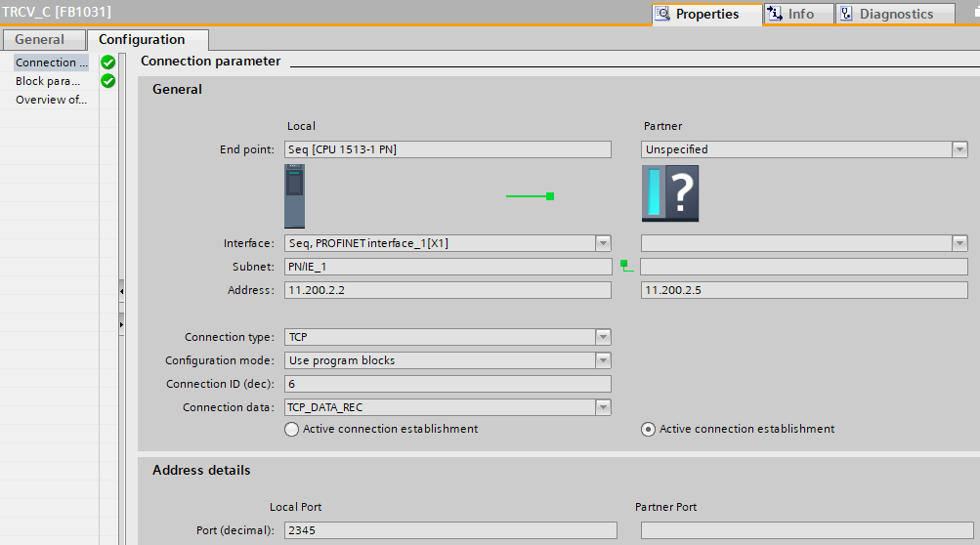
Task: Open the Connection type TCP dropdown
Action: 603,337
